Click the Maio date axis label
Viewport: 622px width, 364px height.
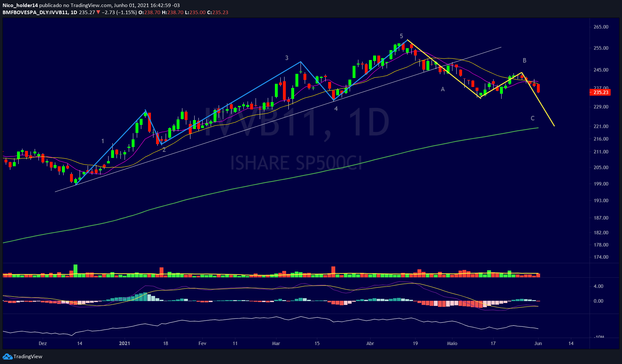[452, 343]
